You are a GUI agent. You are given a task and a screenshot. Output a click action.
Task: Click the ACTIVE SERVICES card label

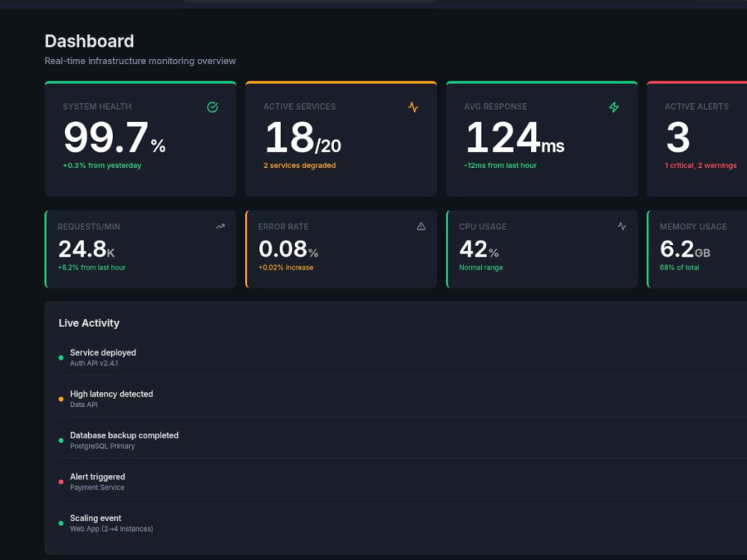coord(300,107)
